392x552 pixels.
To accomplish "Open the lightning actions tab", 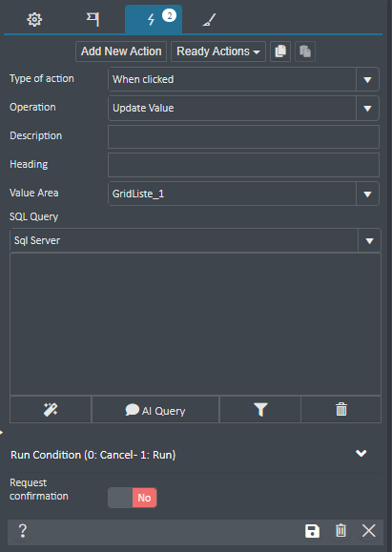I will coord(154,19).
